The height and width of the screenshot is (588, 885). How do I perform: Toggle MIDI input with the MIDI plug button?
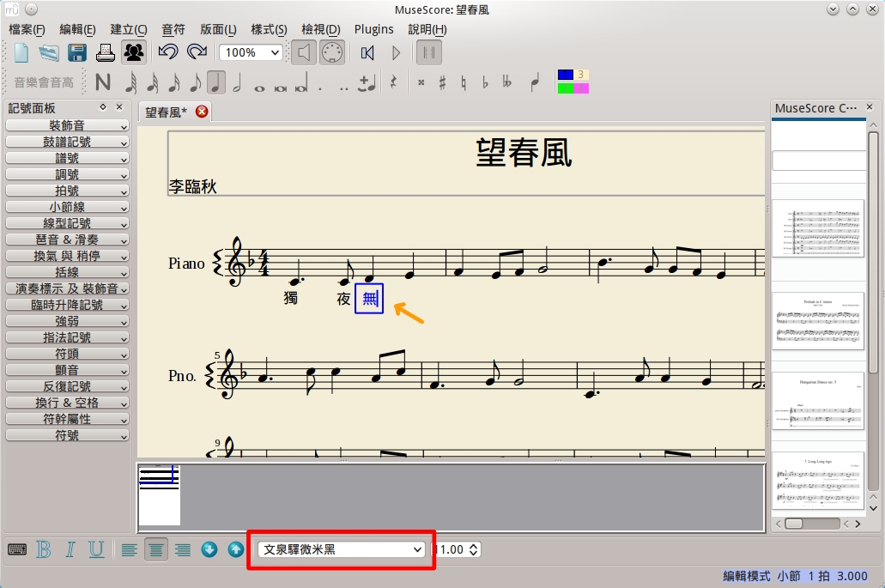[332, 53]
